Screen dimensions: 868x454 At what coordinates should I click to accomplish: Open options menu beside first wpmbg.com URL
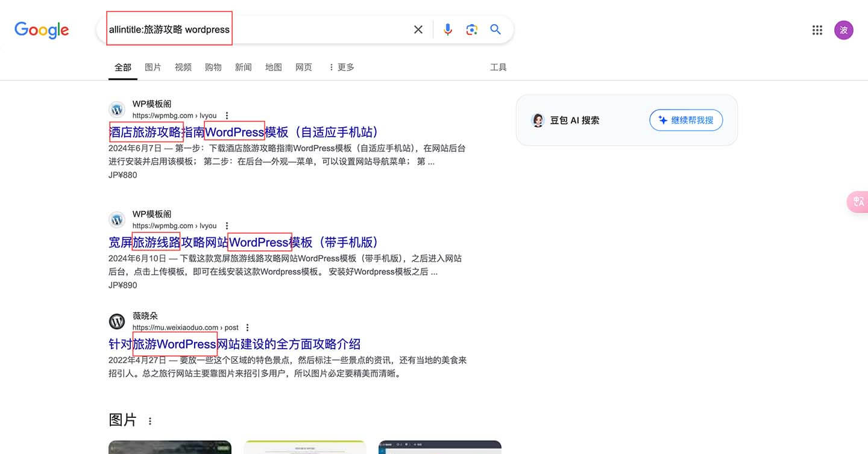coord(227,116)
